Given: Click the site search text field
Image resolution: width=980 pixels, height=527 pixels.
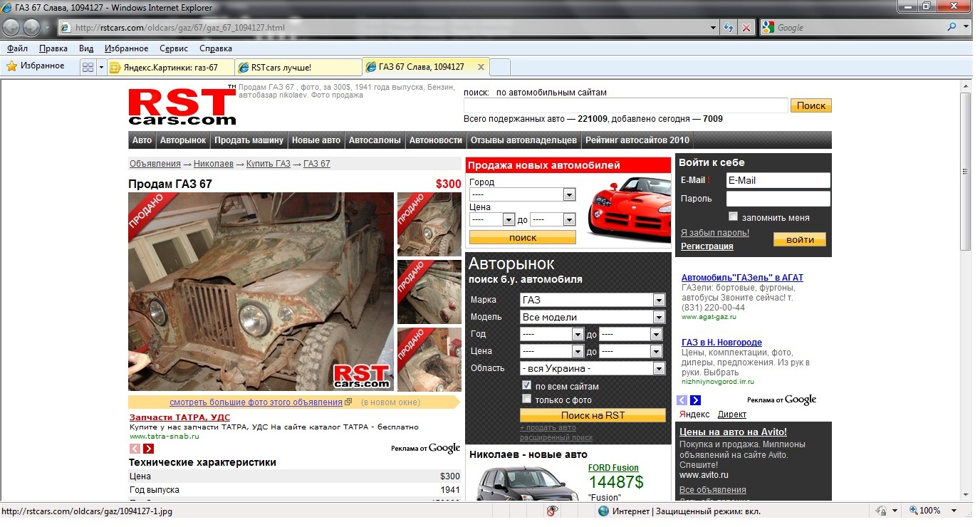Looking at the screenshot, I should [625, 105].
